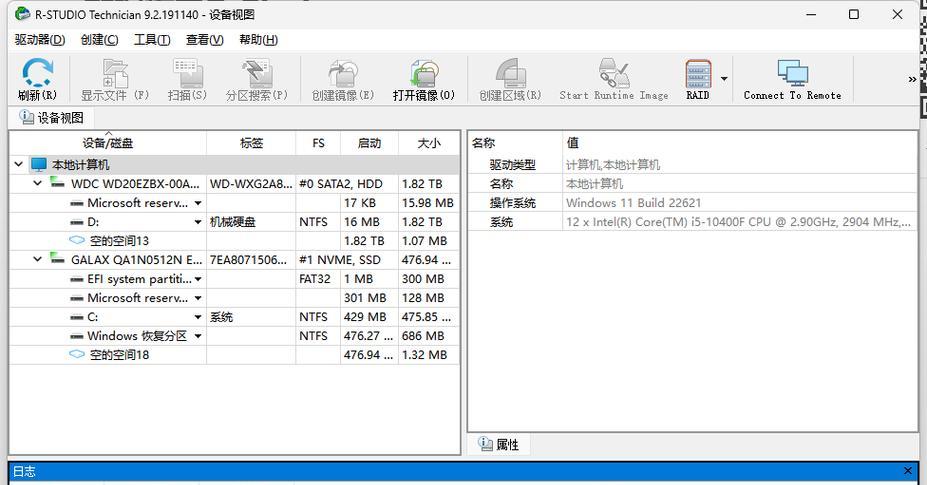
Task: Open dropdown for first Microsoft reserved partition
Action: point(198,203)
